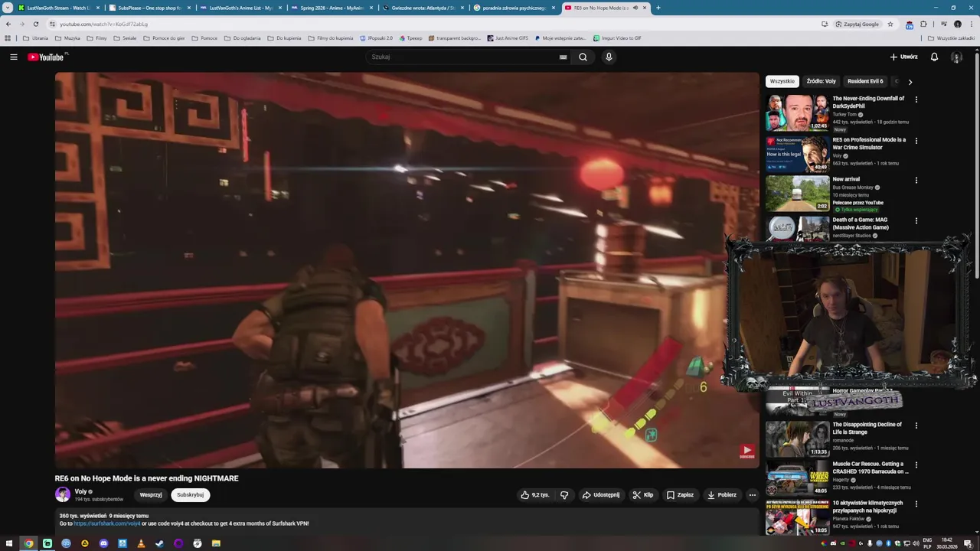Start voice search with the microphone icon
Image resolution: width=980 pixels, height=551 pixels.
[609, 57]
